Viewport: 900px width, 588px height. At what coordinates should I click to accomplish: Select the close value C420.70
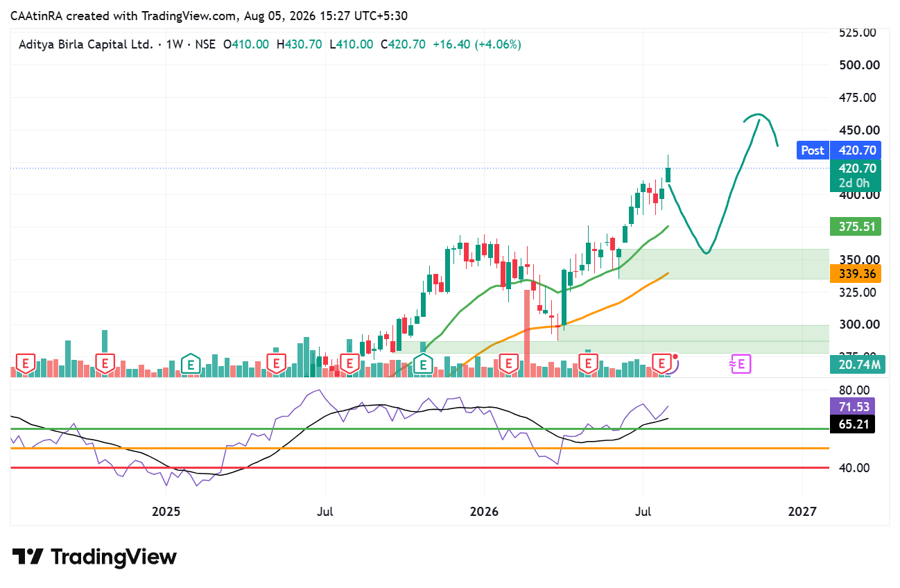pyautogui.click(x=403, y=44)
